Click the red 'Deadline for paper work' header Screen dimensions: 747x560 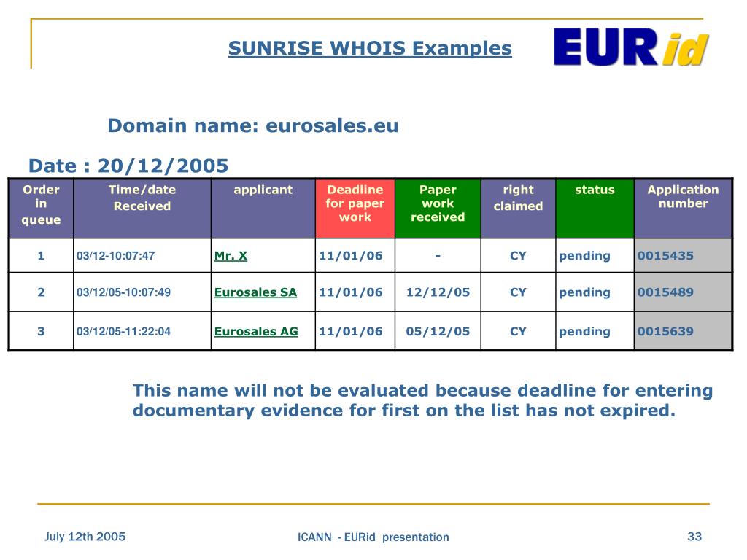pyautogui.click(x=355, y=209)
